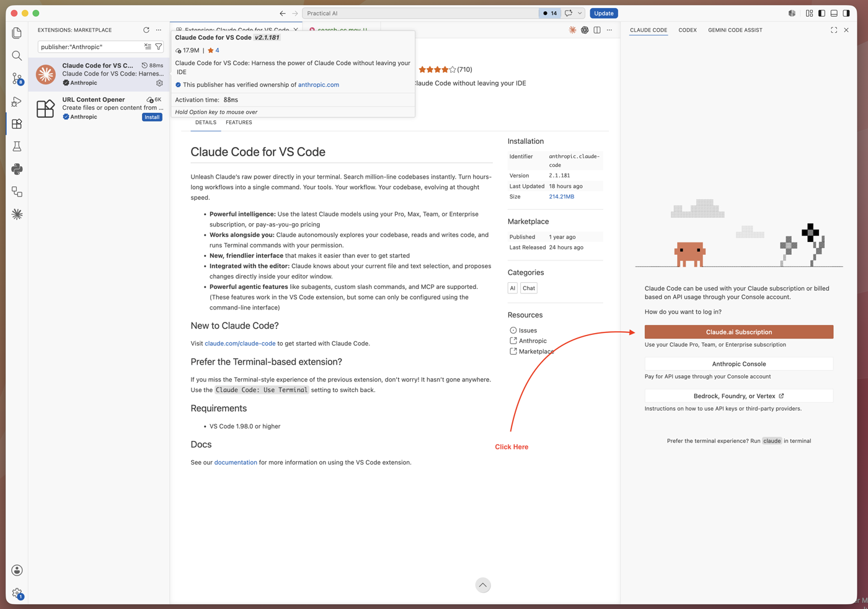Install the URL Content Opener extension

(x=152, y=117)
